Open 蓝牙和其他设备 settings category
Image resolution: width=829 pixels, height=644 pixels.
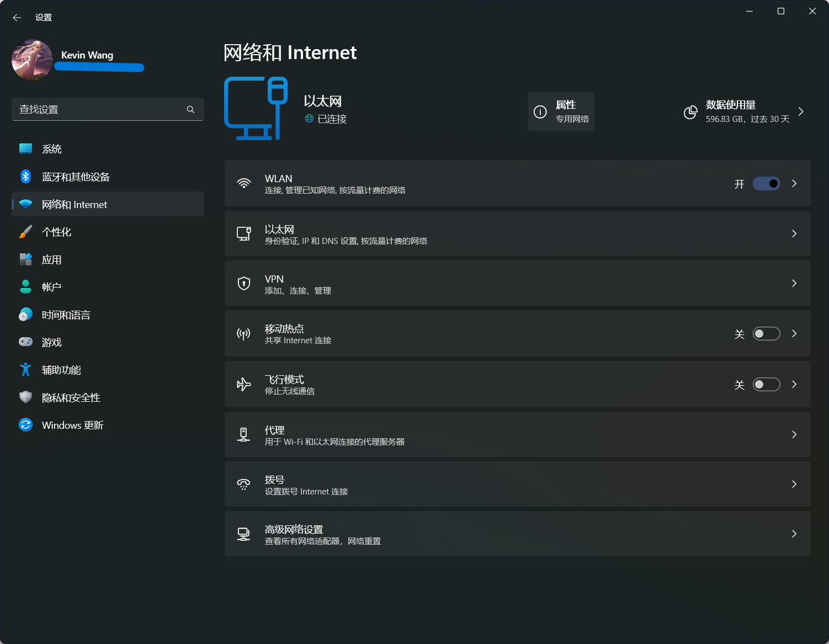pyautogui.click(x=108, y=177)
